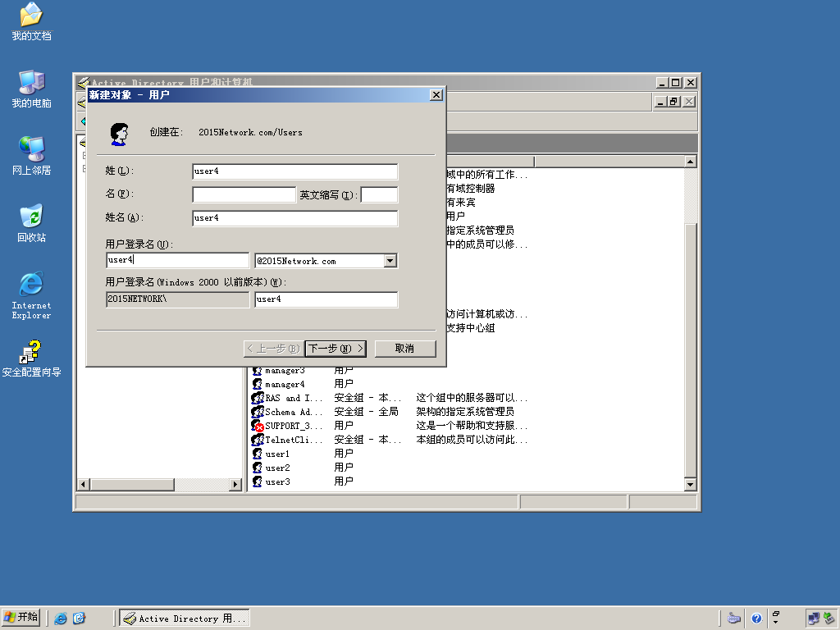Viewport: 840px width, 630px height.
Task: Maximize the Active Directory window
Action: 676,83
